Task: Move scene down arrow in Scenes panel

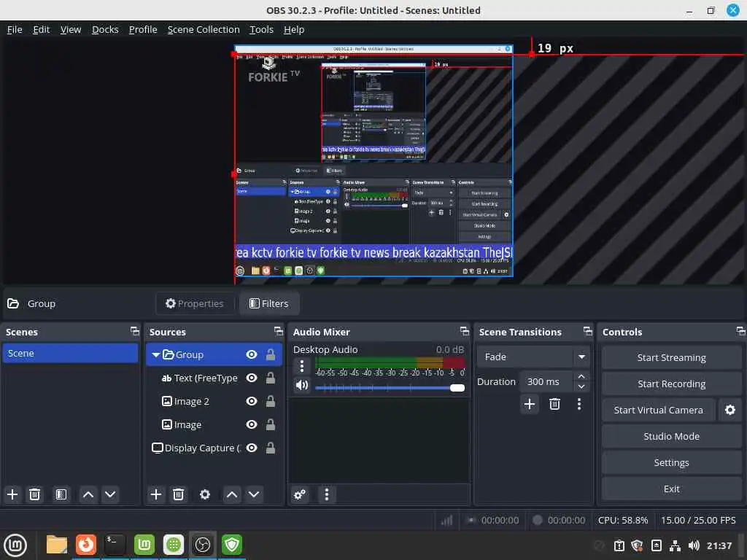Action: click(x=110, y=494)
